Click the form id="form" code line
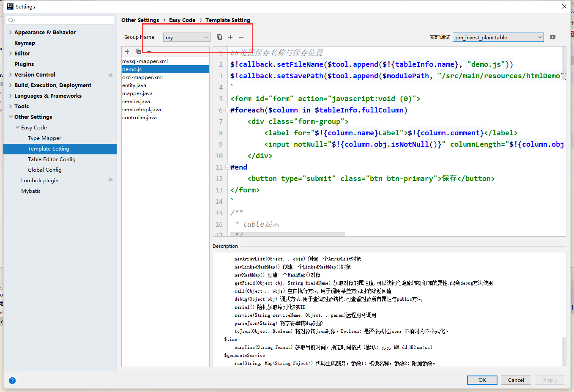Image resolution: width=574 pixels, height=392 pixels. click(x=325, y=99)
